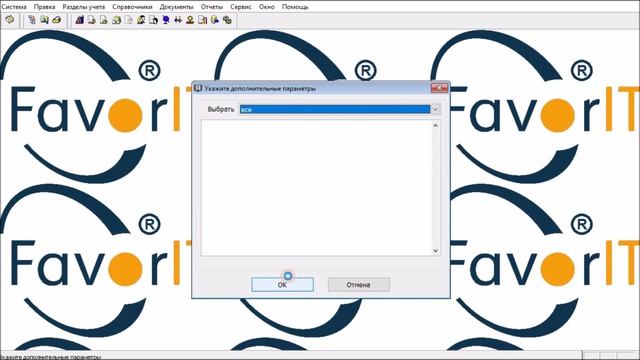Click the document with blue arrow icon
Image resolution: width=640 pixels, height=360 pixels.
click(215, 20)
